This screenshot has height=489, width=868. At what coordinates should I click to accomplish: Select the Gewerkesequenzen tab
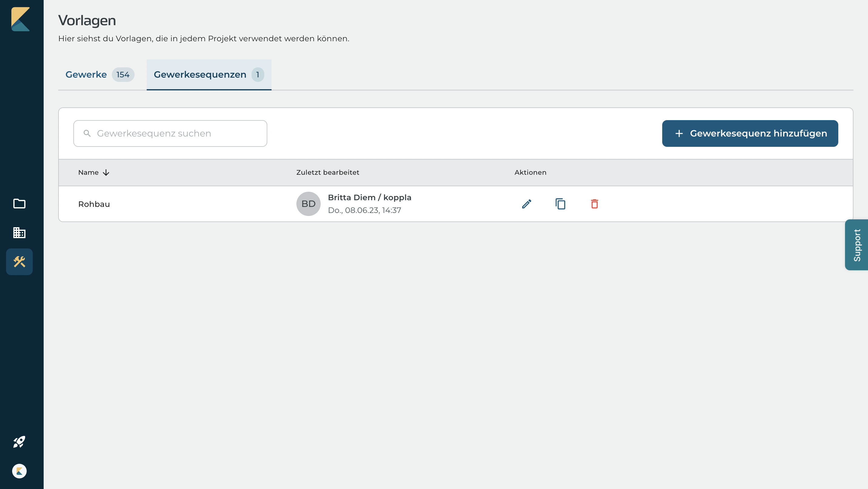coord(209,75)
